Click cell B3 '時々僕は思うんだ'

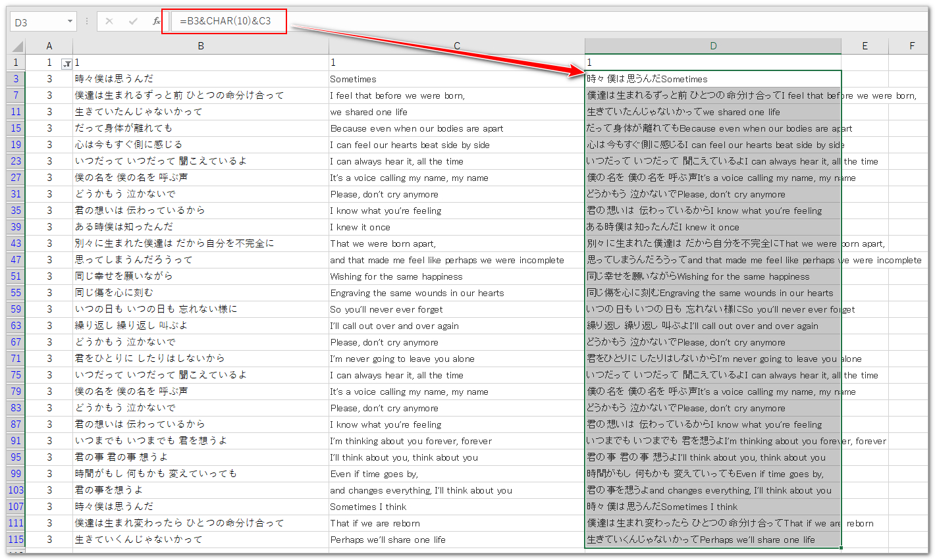[201, 79]
